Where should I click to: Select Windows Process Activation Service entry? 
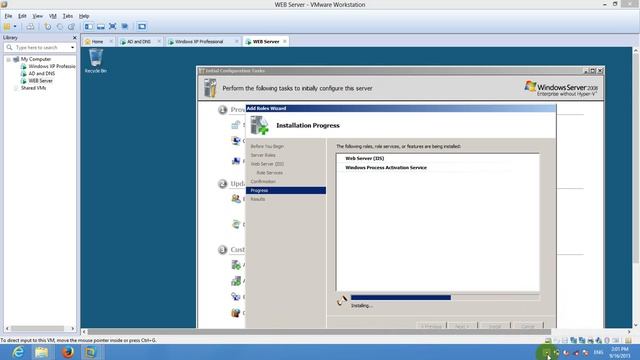coord(386,168)
